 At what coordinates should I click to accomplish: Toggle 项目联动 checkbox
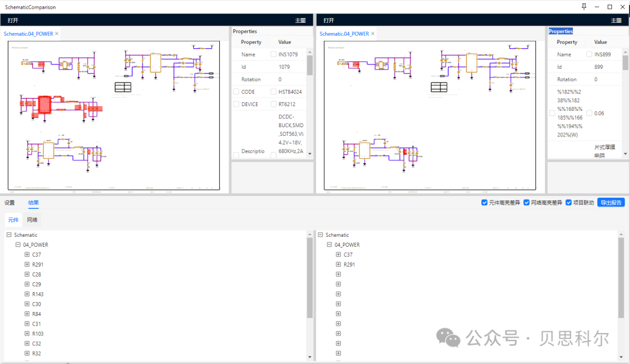[x=569, y=202]
